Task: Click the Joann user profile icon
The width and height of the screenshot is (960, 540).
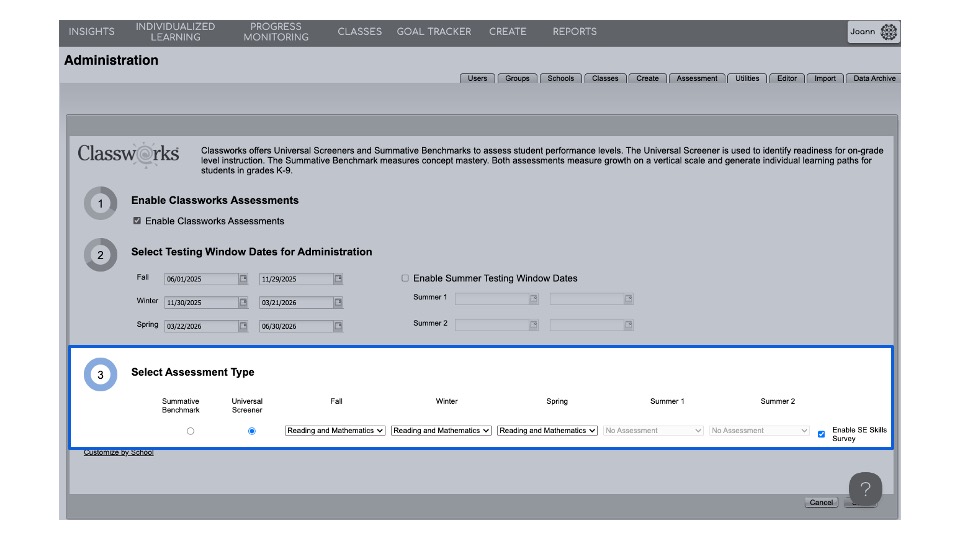Action: coord(888,32)
